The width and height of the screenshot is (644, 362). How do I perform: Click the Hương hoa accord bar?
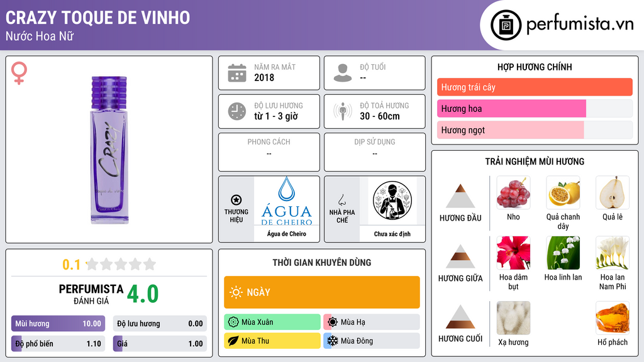pos(535,108)
